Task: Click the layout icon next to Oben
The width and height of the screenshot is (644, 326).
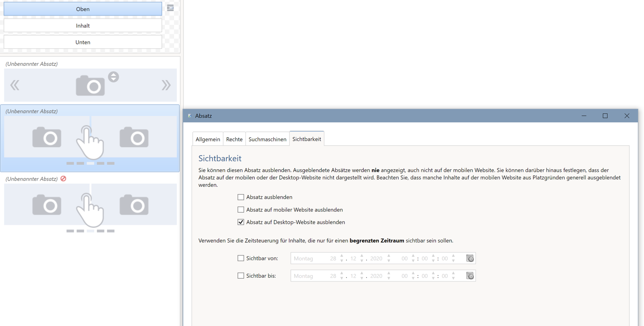Action: (170, 8)
